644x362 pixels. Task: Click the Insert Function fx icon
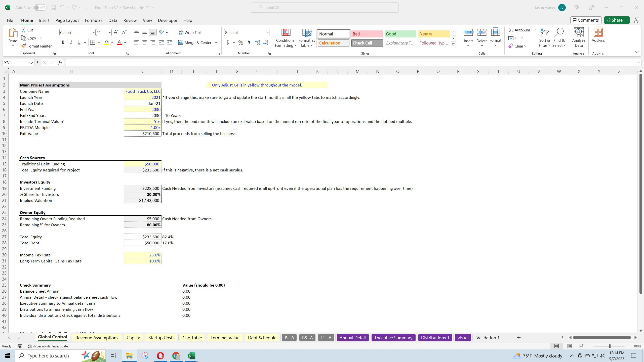point(60,63)
